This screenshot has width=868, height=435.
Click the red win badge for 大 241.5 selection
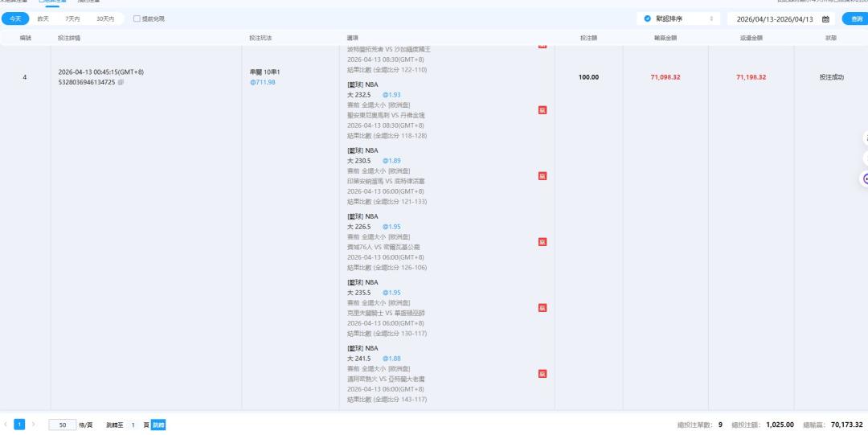coord(542,373)
